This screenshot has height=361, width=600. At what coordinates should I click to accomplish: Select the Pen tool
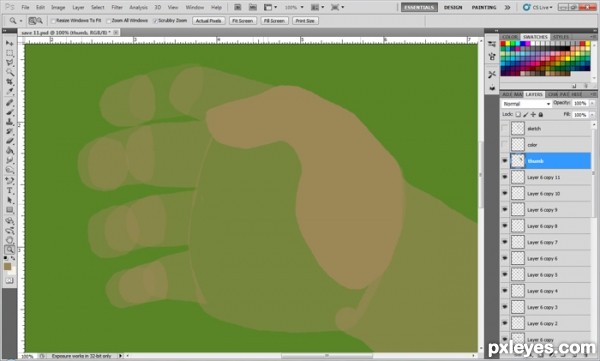coord(10,181)
